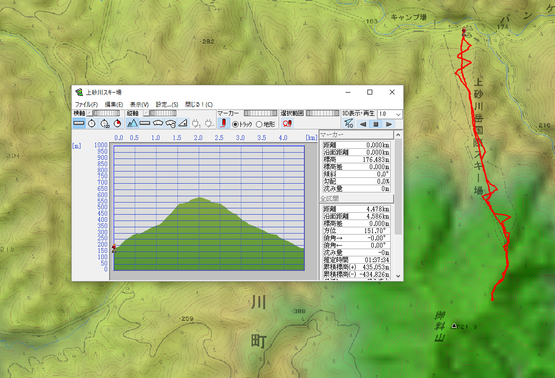Click the 累積標高(+) value 435.053m
The height and width of the screenshot is (378, 555).
coord(375,267)
